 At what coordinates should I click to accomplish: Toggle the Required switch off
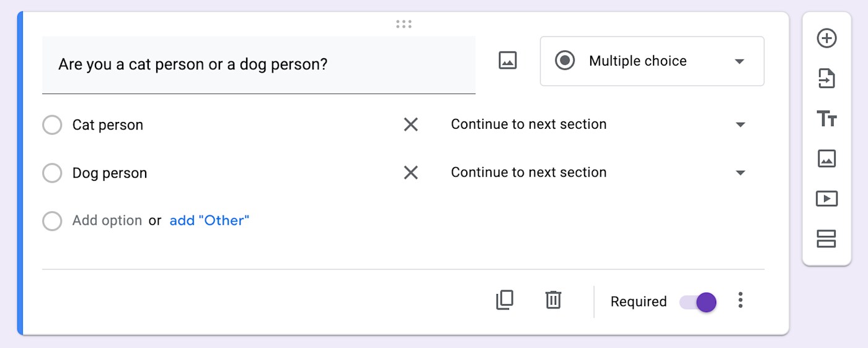(699, 302)
